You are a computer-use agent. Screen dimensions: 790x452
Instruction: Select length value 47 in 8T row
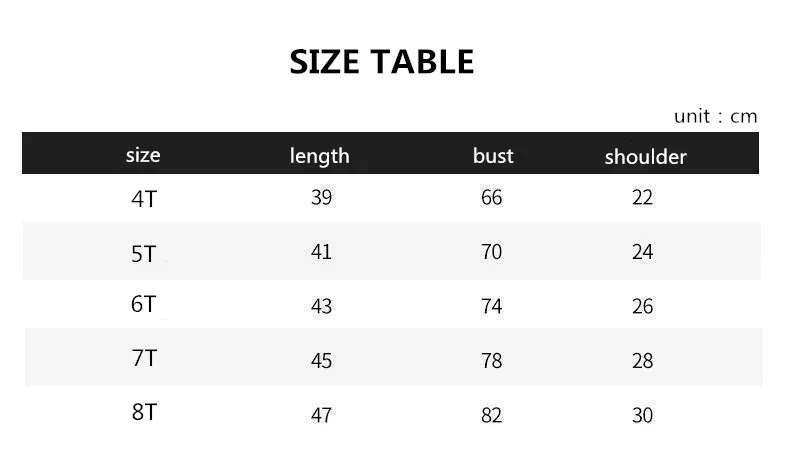pyautogui.click(x=321, y=415)
